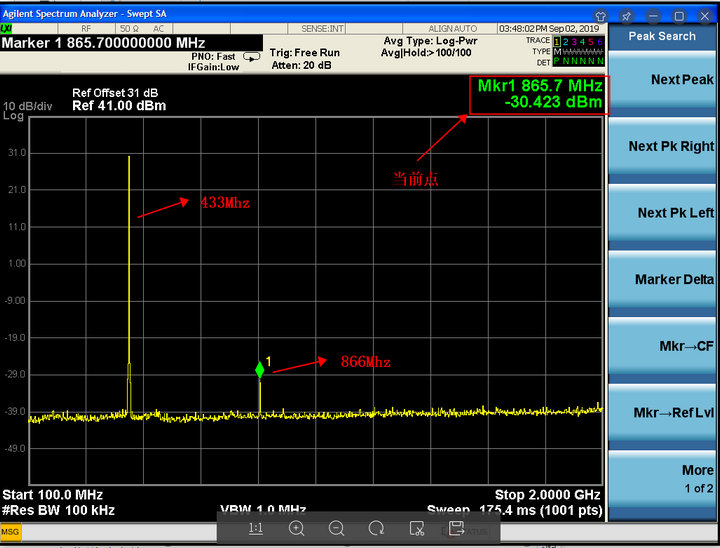Select trace 2 in the TRACE indicator

566,41
